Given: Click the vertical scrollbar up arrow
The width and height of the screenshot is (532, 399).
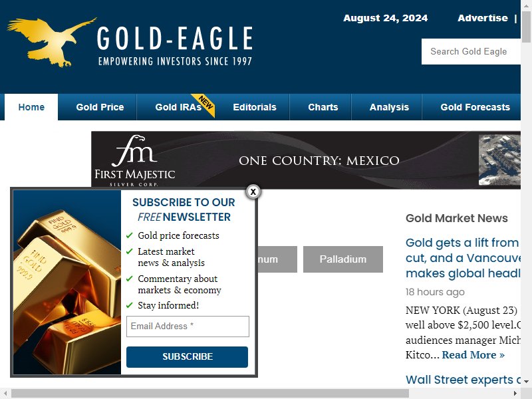Looking at the screenshot, I should tap(526, 5).
